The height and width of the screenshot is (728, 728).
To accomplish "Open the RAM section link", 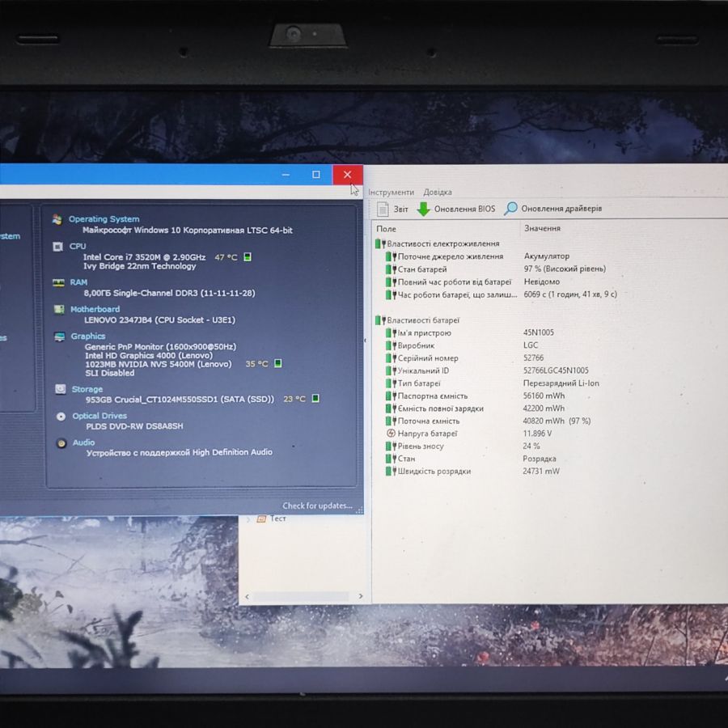I will (x=78, y=282).
